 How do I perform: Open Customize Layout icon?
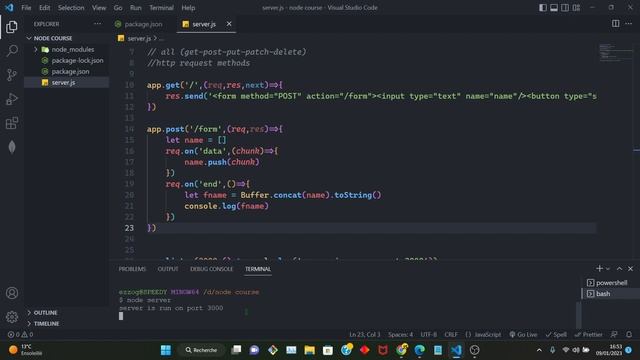[576, 8]
